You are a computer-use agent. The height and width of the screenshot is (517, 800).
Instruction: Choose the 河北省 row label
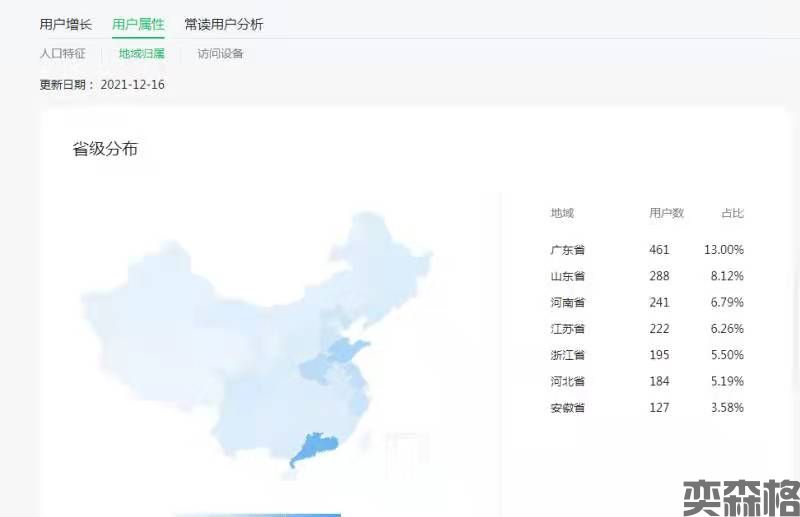(567, 381)
